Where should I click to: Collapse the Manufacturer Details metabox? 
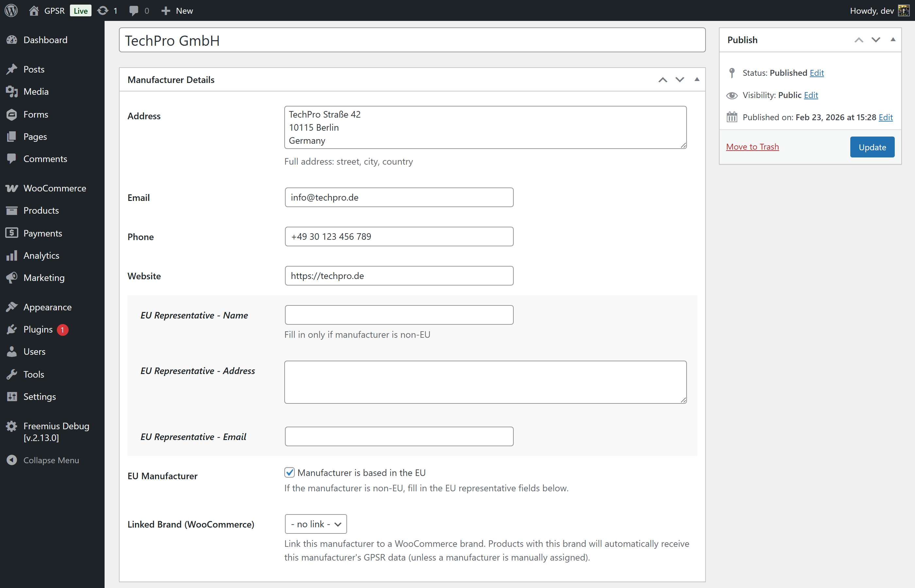pos(697,79)
